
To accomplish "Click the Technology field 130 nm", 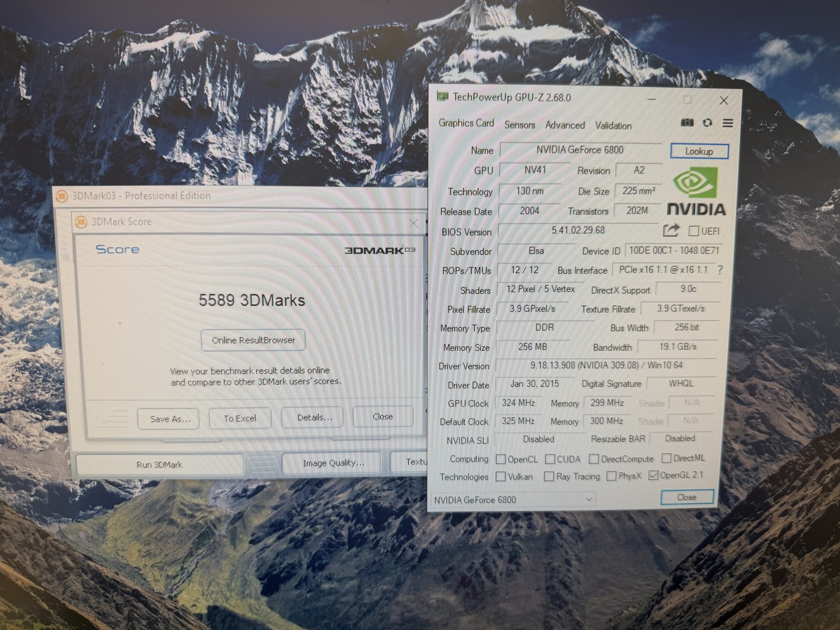I will pos(530,191).
